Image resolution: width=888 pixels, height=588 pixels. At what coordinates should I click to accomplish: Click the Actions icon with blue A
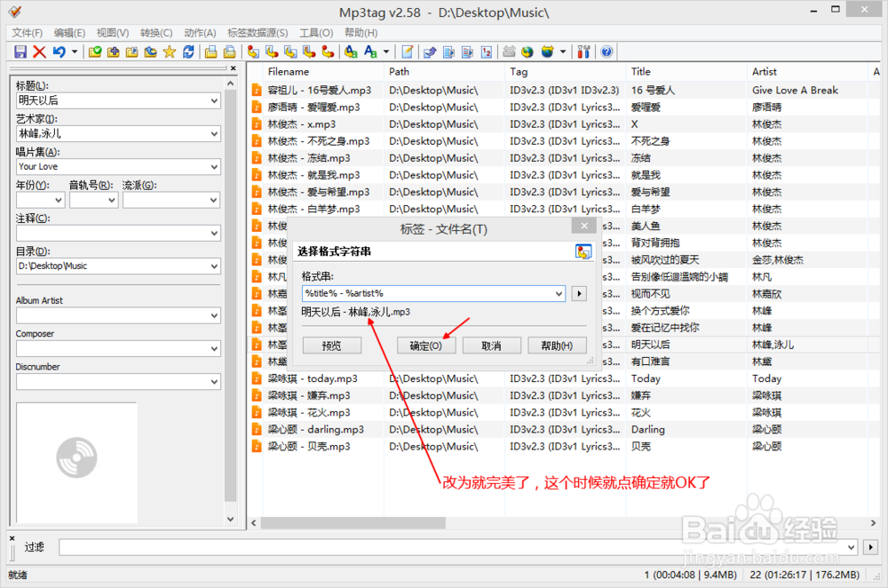[351, 52]
